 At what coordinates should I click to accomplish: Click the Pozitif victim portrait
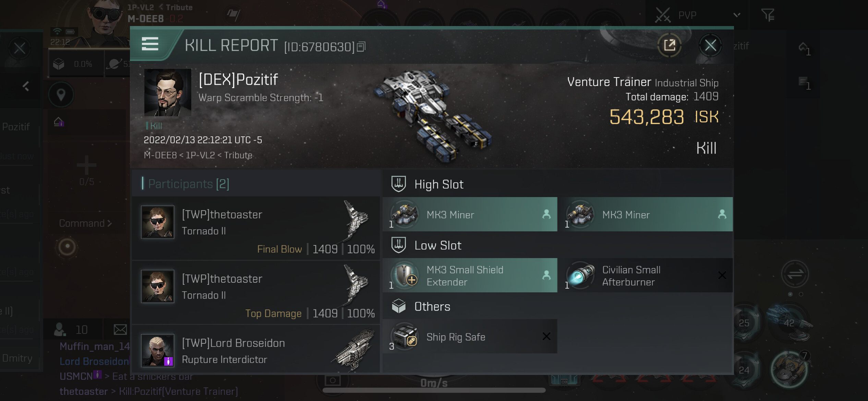[168, 93]
